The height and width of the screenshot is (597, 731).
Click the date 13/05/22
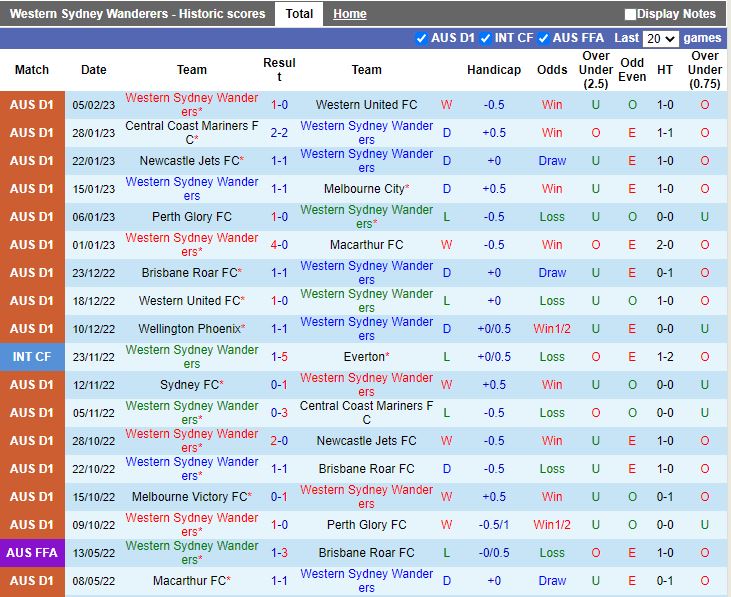[94, 553]
